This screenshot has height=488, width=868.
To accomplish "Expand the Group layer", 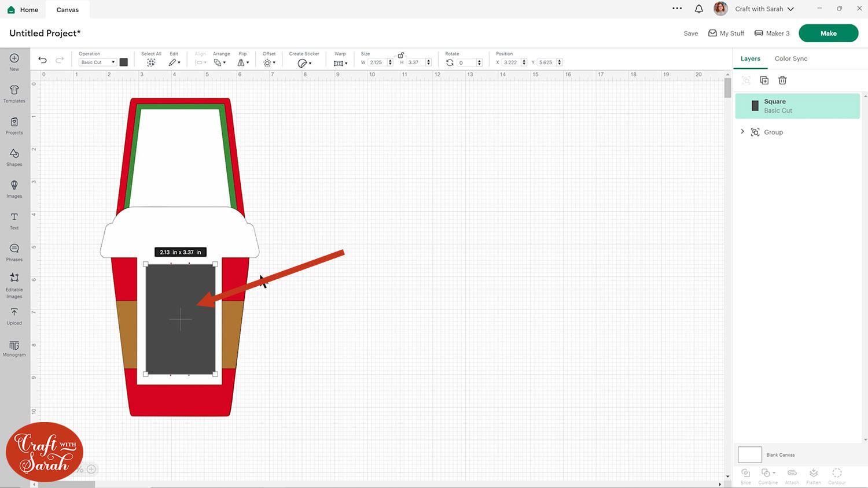I will point(742,132).
